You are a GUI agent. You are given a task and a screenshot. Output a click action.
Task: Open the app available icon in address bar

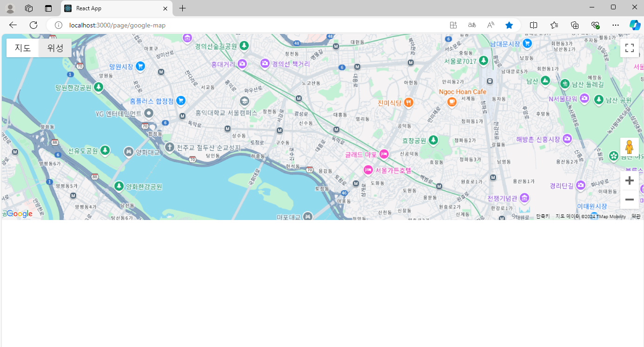pos(453,25)
